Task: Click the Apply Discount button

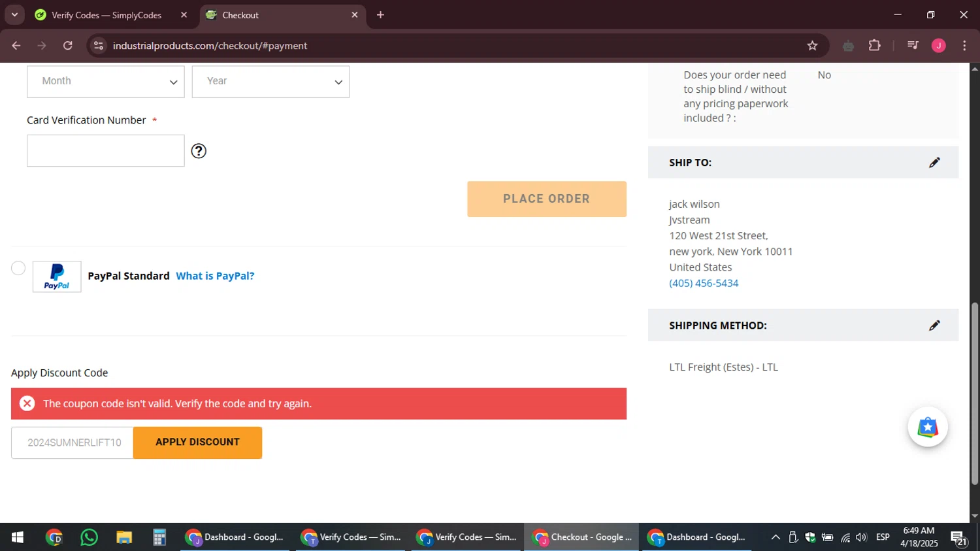Action: click(x=197, y=442)
